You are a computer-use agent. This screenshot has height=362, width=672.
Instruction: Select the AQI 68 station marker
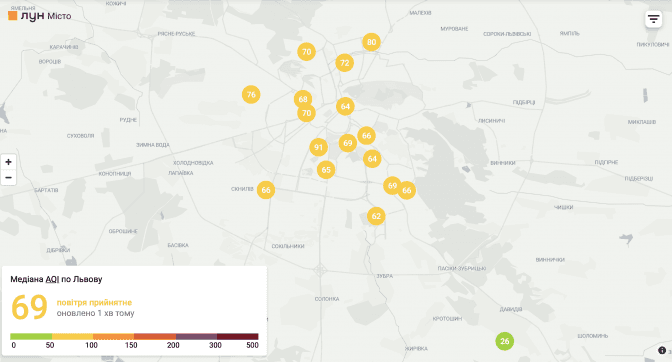[303, 99]
